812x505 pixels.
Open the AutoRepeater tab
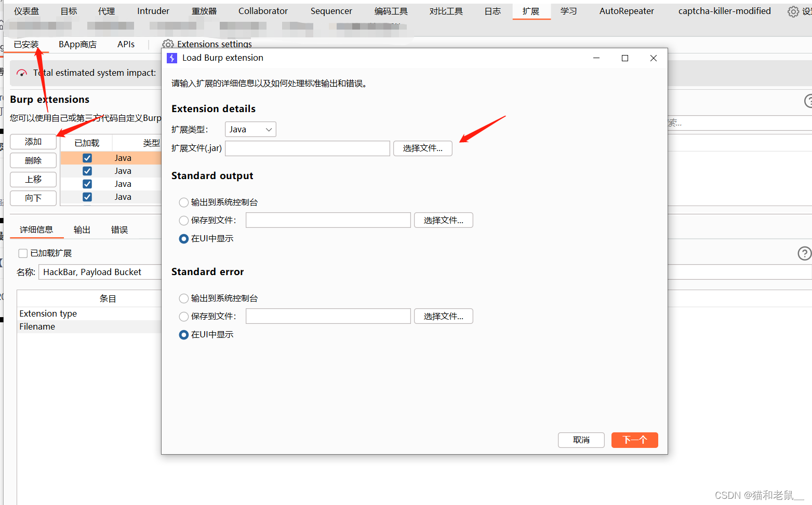point(627,11)
